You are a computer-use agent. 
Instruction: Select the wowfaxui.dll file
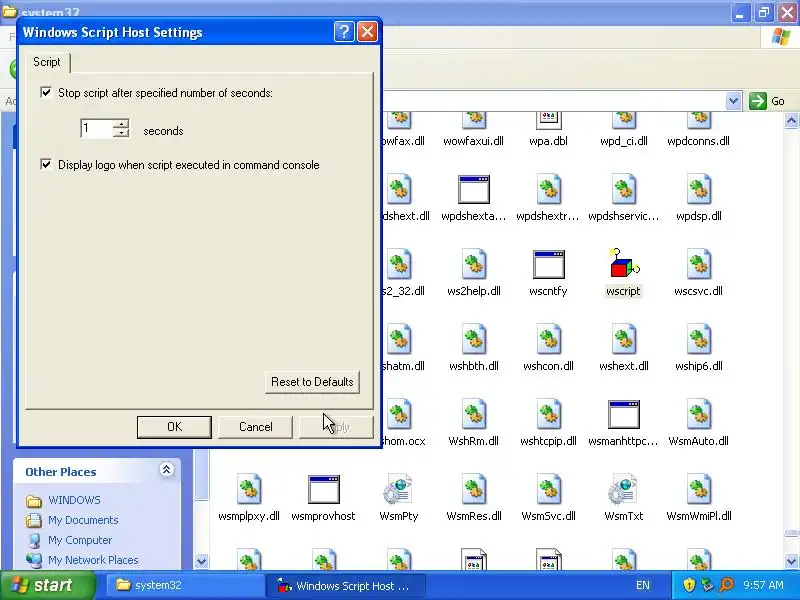coord(473,128)
